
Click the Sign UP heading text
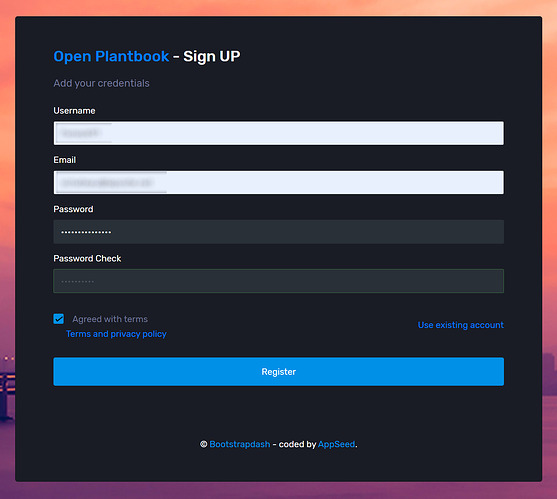point(212,56)
